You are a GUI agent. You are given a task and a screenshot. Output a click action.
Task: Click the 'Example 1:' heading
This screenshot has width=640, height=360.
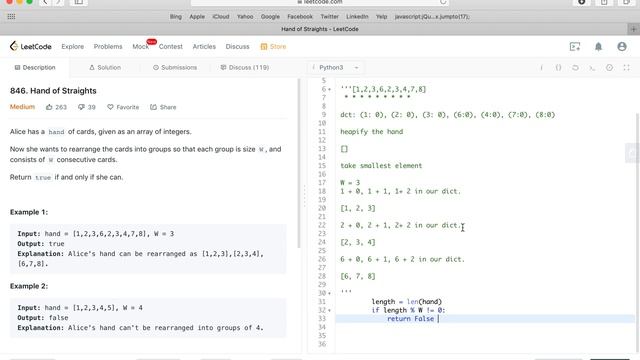pos(29,212)
